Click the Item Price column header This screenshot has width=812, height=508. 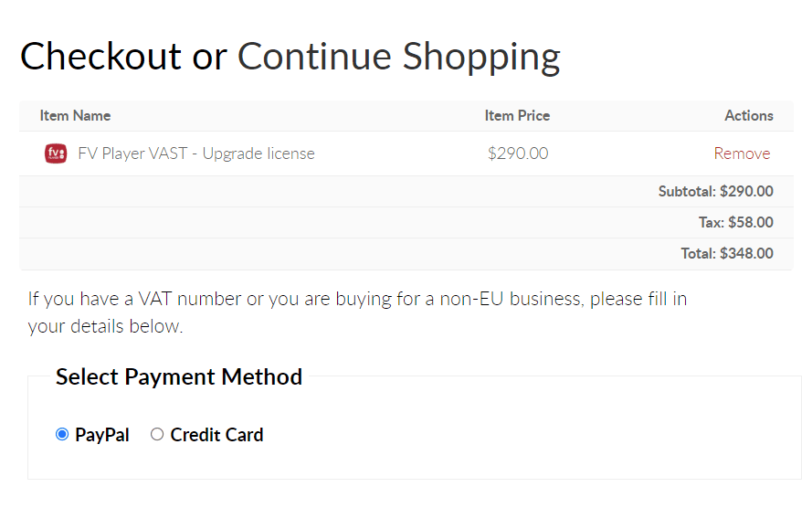[517, 115]
